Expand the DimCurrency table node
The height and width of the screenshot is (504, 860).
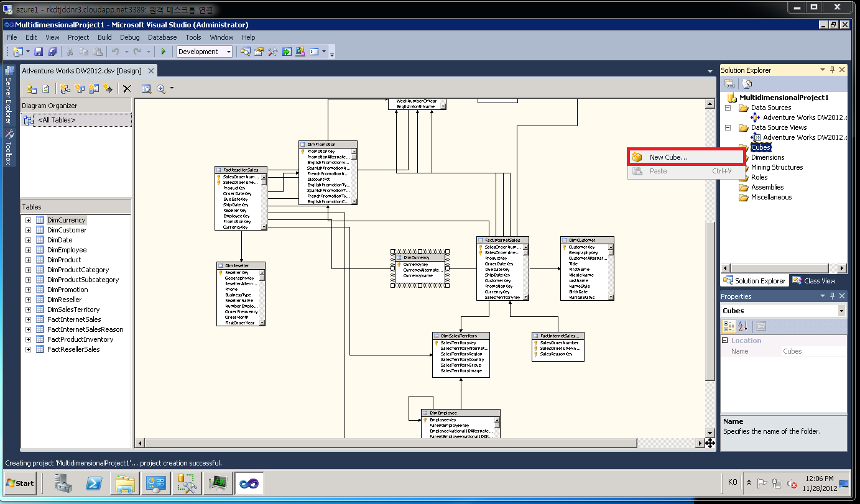(x=28, y=220)
